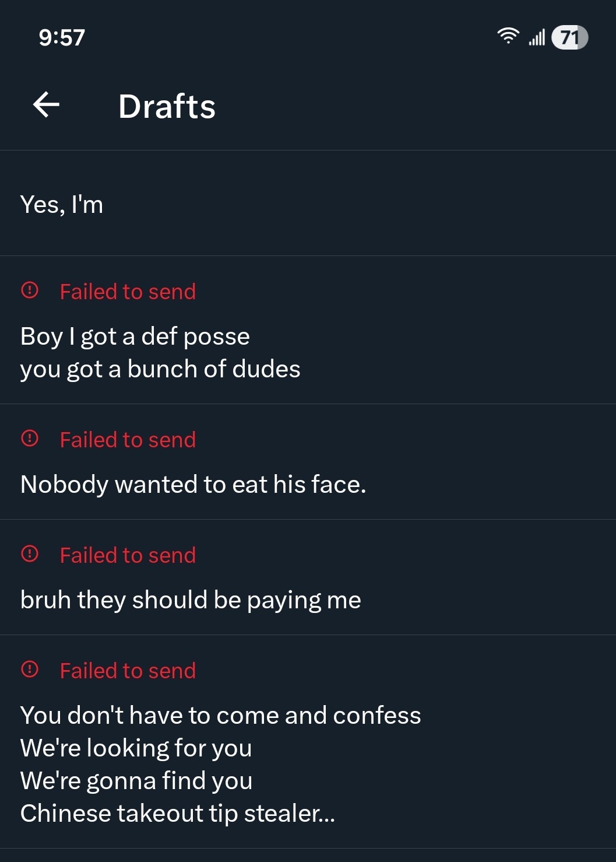Tap the Wi-Fi status icon
Viewport: 616px width, 862px height.
pos(508,36)
